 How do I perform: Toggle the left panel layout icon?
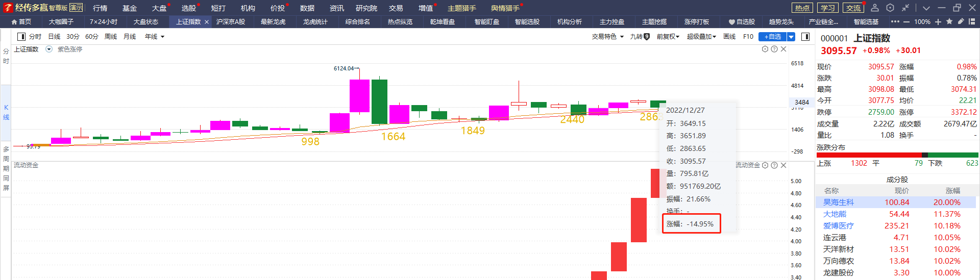[21, 37]
